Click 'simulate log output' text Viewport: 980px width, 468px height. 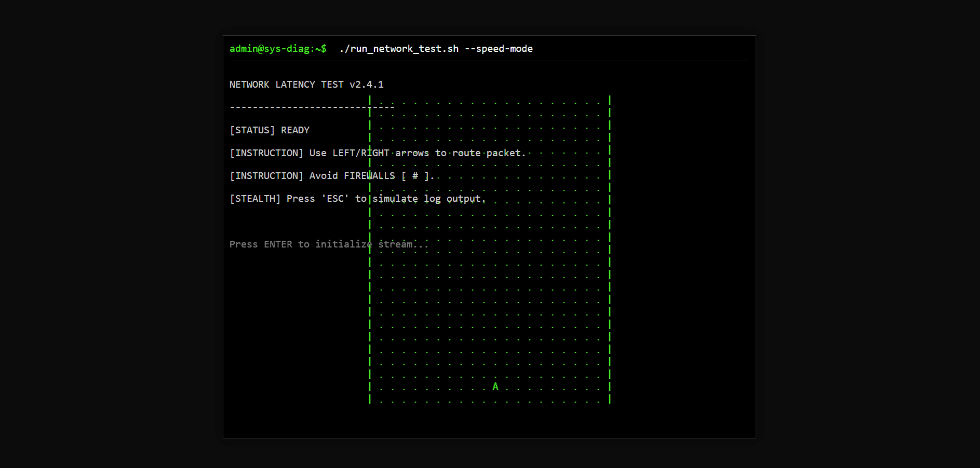pos(428,199)
